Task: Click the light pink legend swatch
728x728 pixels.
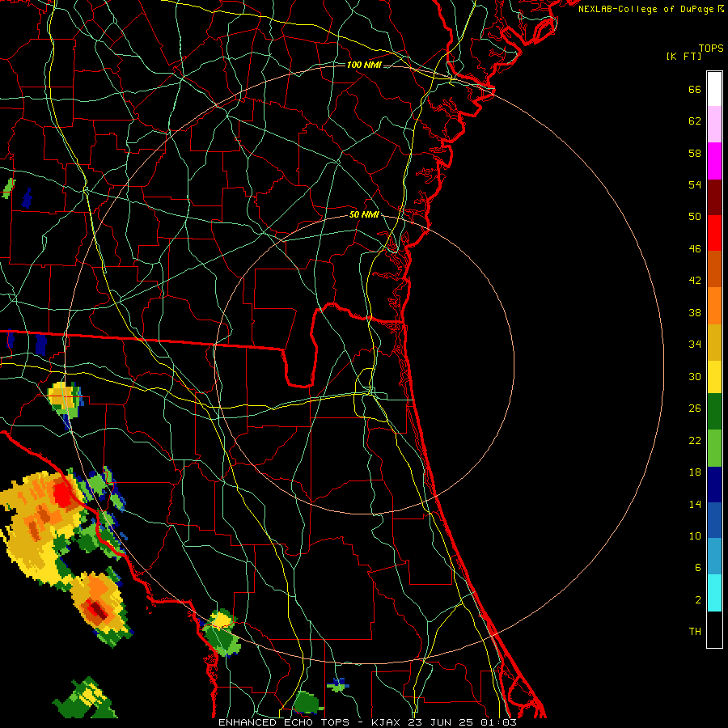Action: (714, 125)
